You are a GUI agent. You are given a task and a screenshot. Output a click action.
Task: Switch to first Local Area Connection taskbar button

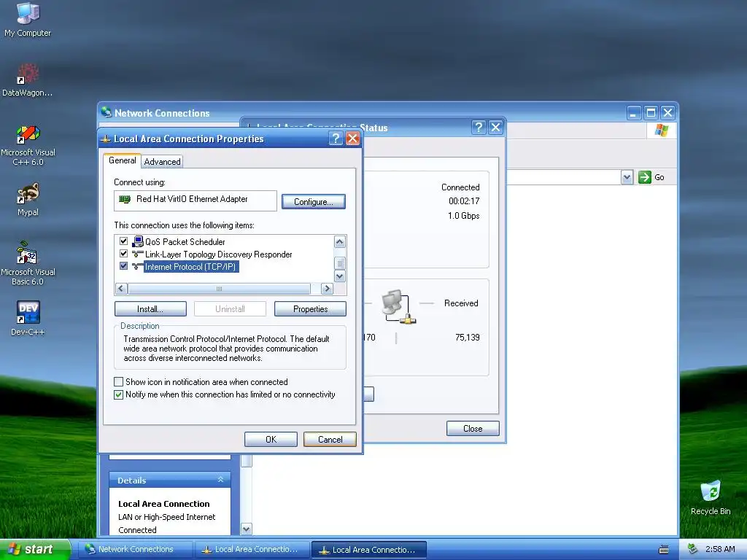click(x=252, y=550)
